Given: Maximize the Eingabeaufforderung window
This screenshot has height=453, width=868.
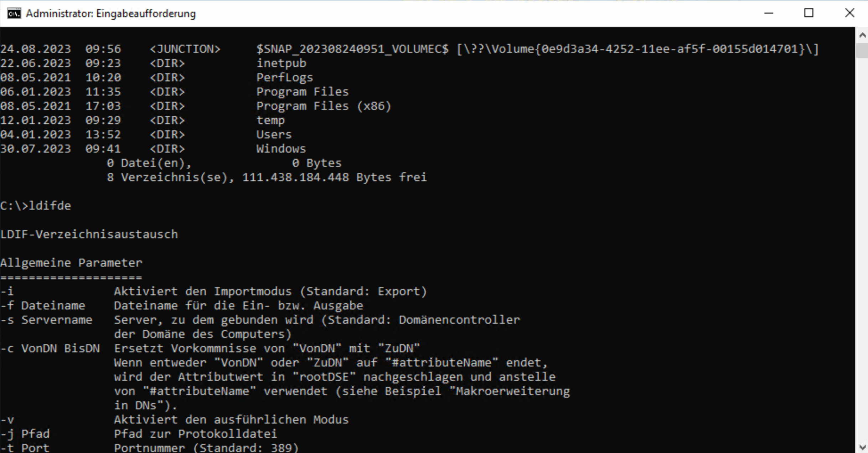Looking at the screenshot, I should [808, 13].
